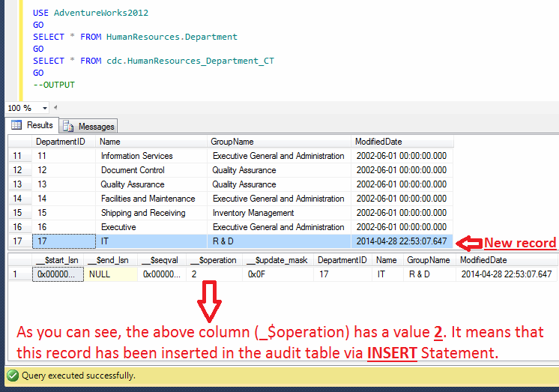Select the __$seqval column header
This screenshot has width=559, height=392.
(161, 260)
